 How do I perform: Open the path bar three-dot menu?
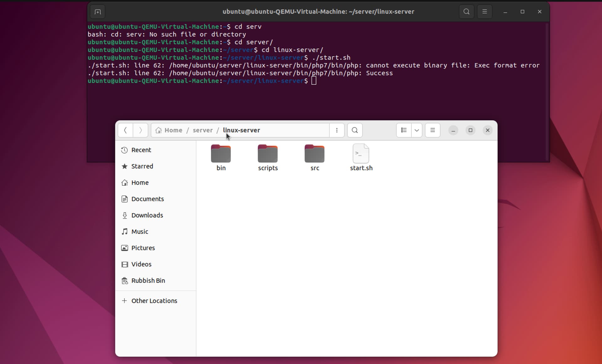click(337, 130)
